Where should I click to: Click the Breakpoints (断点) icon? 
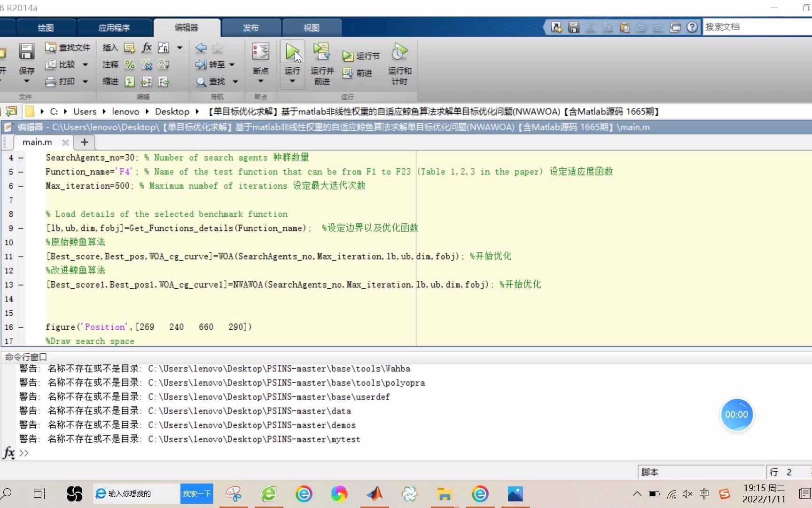click(x=261, y=51)
